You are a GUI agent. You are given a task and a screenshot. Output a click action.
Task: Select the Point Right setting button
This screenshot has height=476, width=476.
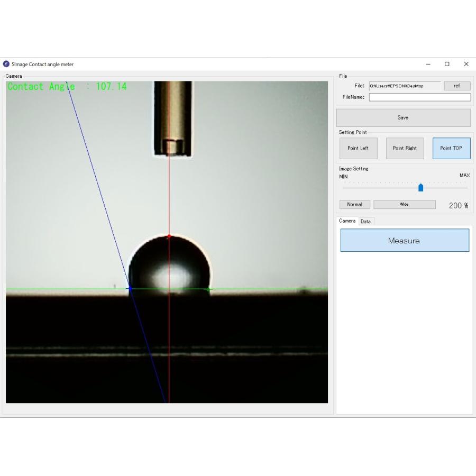405,148
